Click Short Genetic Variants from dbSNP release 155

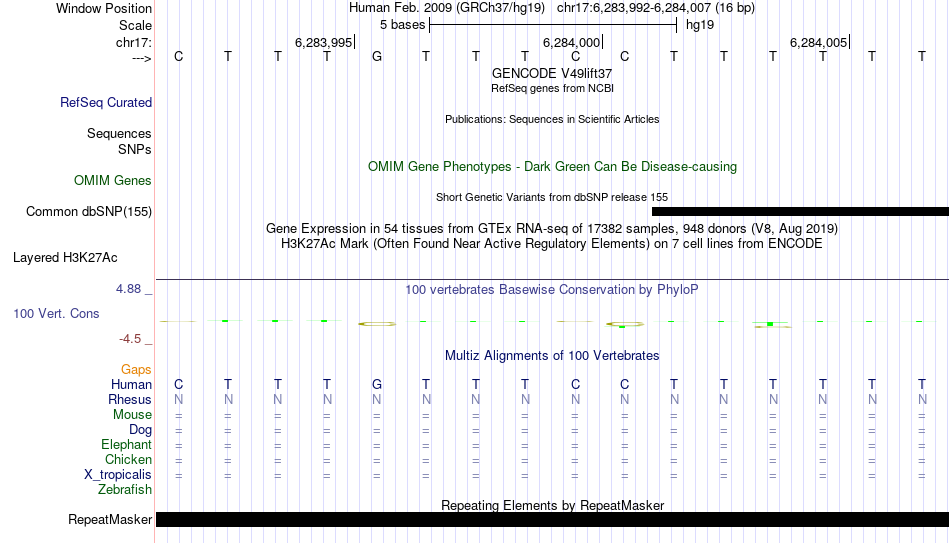tap(552, 198)
